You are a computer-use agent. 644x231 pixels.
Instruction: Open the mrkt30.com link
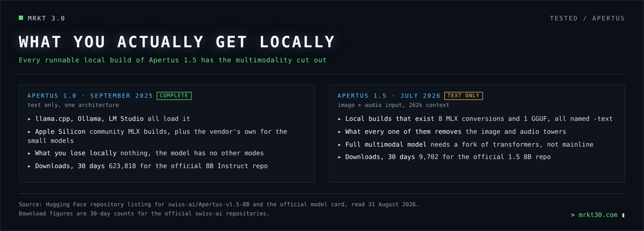coord(597,215)
